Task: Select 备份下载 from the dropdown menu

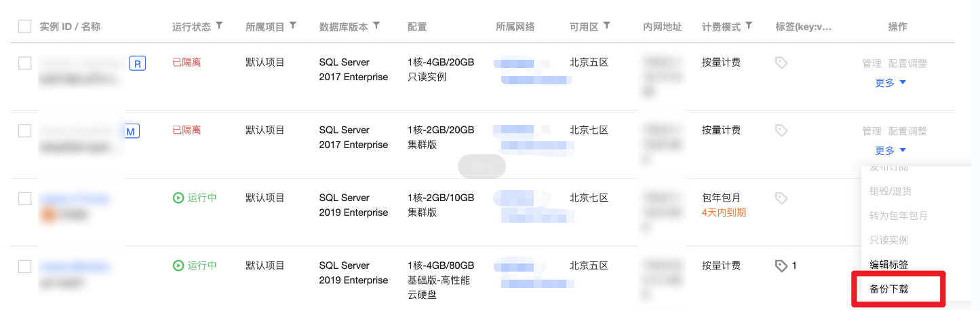Action: click(889, 289)
